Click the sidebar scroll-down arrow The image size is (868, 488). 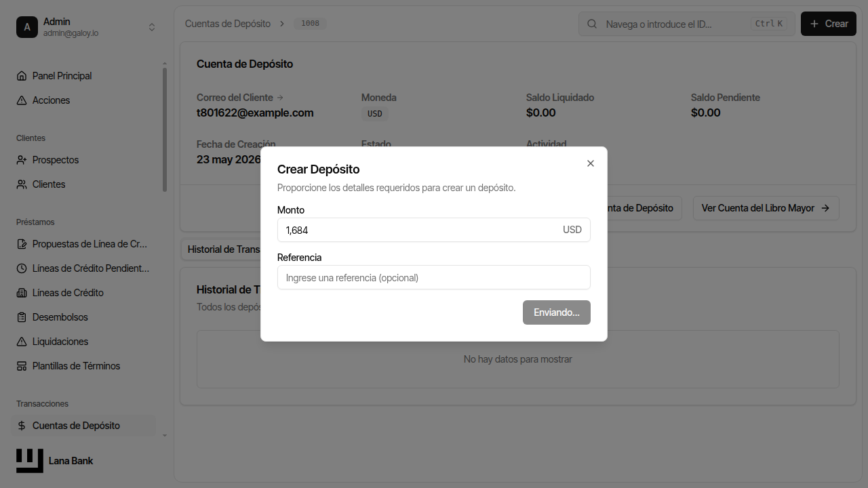[165, 435]
